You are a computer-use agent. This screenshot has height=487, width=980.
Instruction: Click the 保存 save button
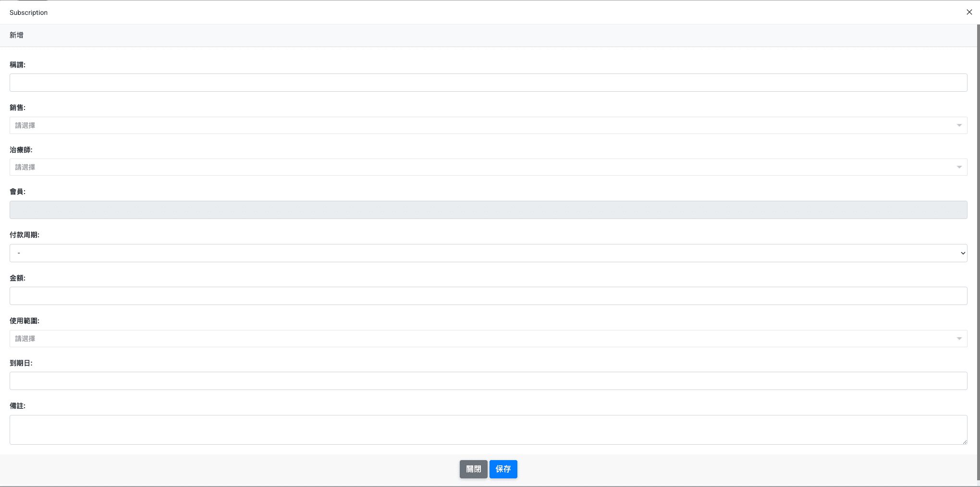click(x=503, y=469)
